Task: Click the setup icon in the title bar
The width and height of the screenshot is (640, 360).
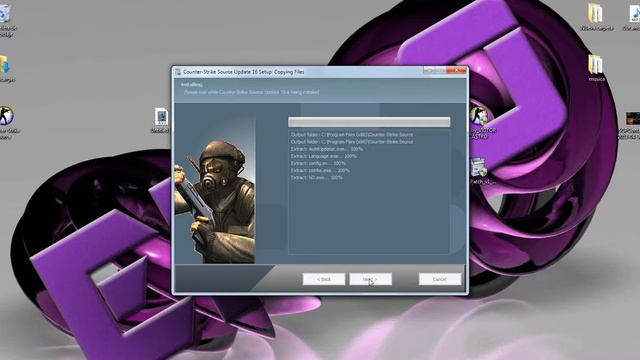Action: pyautogui.click(x=178, y=72)
